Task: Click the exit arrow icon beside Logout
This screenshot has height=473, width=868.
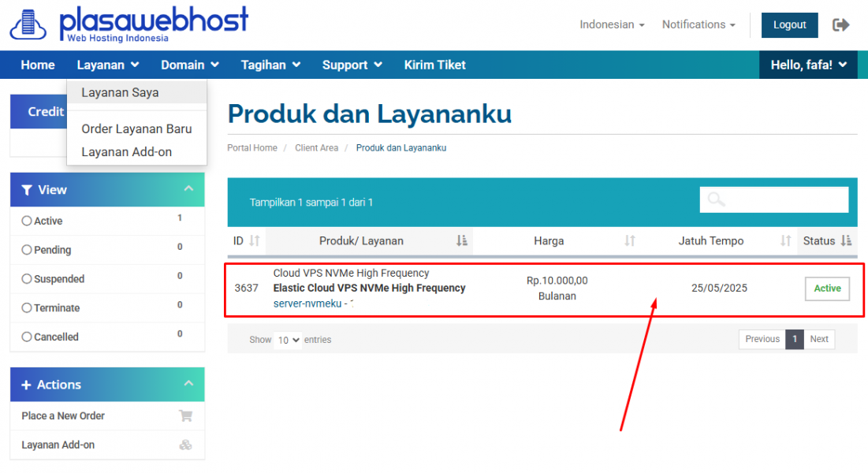Action: (840, 25)
